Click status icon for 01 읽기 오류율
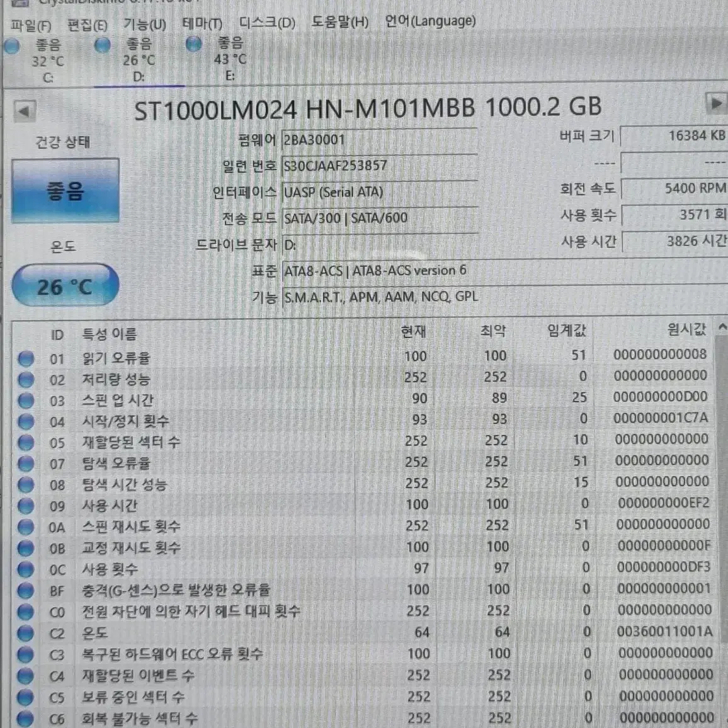Screen dimensions: 728x728 pos(26,358)
